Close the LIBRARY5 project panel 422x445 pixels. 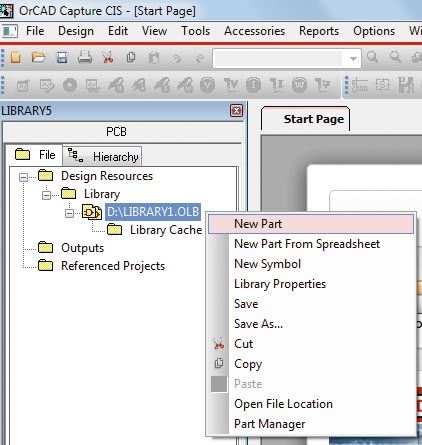(236, 111)
